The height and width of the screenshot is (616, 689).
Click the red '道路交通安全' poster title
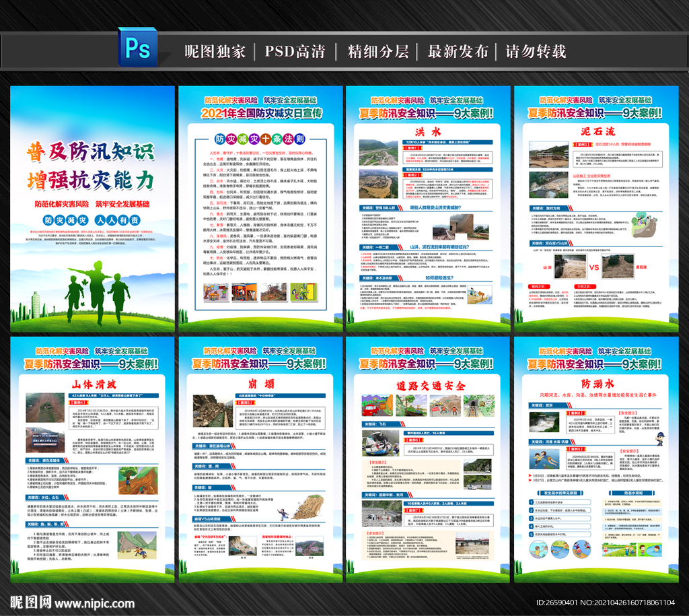coord(431,386)
